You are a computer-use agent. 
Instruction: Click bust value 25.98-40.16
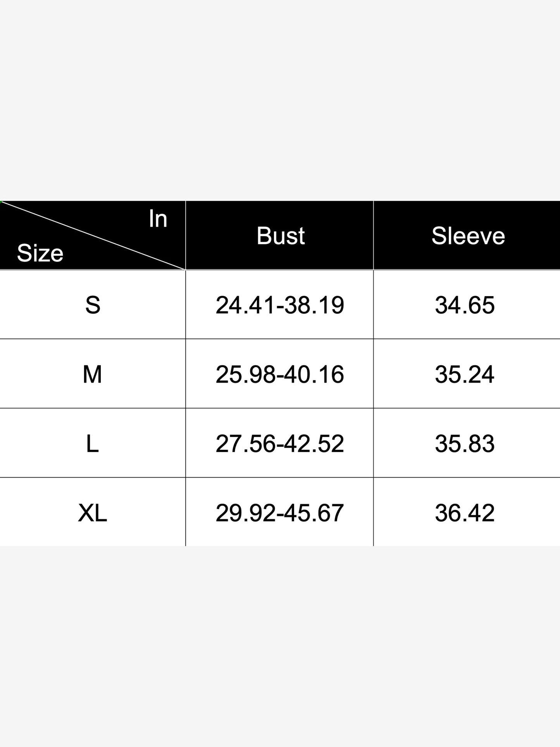point(279,374)
